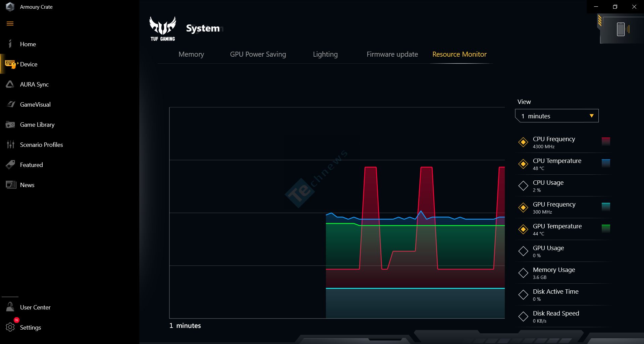Enable Disk Active Time graph display
The image size is (644, 344).
tap(523, 295)
